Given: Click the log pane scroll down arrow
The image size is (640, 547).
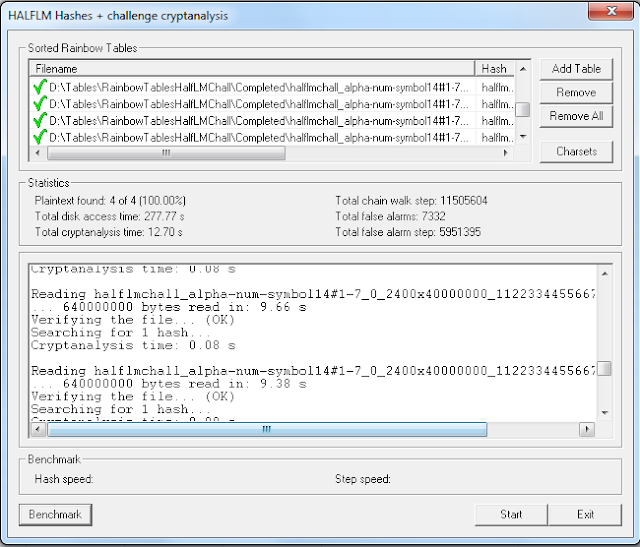Looking at the screenshot, I should [x=605, y=413].
